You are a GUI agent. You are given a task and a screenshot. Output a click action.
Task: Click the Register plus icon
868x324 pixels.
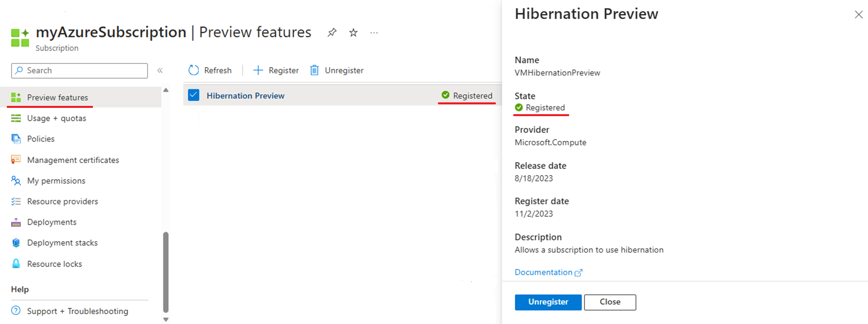point(258,70)
